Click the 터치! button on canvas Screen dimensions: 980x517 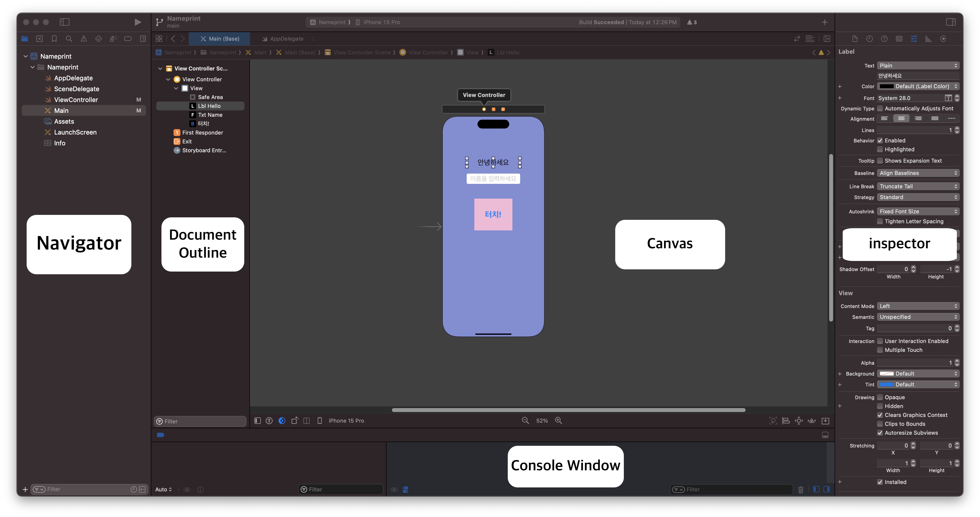[x=493, y=214]
